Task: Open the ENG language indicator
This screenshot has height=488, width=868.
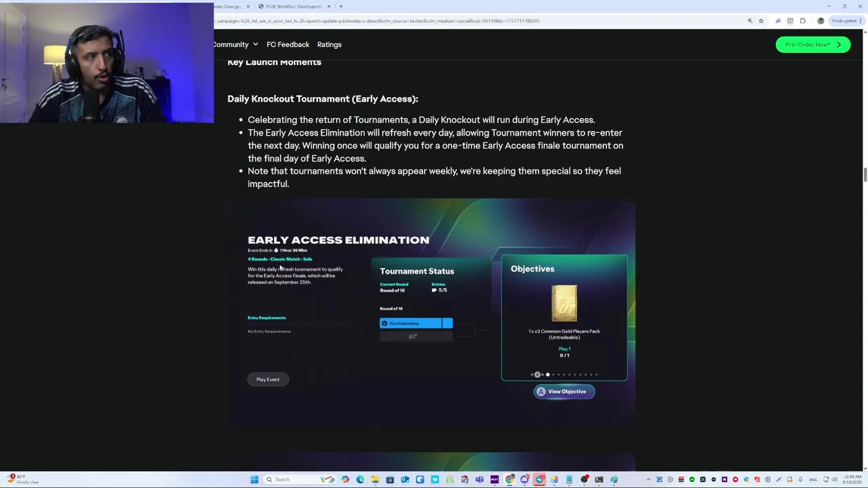Action: tap(813, 479)
